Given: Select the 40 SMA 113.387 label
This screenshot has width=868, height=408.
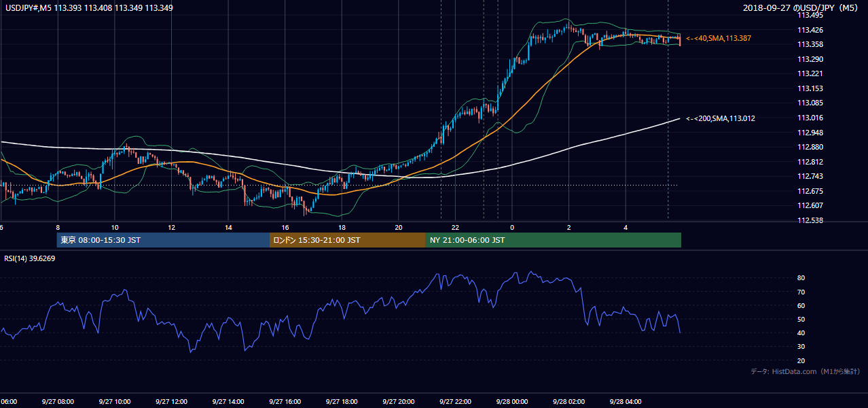Looking at the screenshot, I should point(718,39).
